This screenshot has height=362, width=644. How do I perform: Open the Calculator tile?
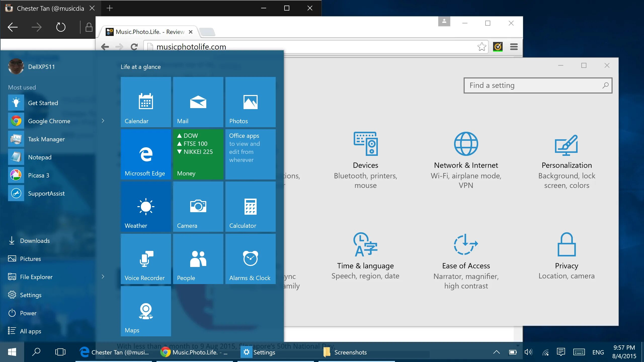[x=250, y=206]
